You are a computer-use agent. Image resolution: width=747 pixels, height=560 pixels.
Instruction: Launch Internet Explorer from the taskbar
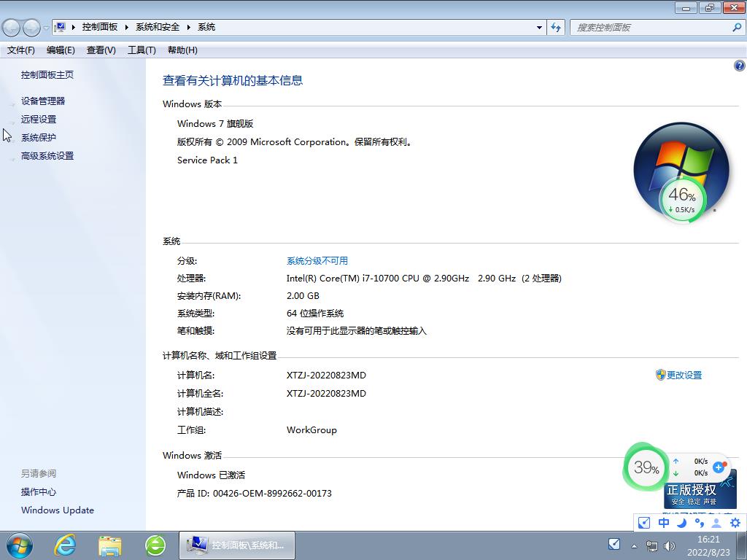point(65,545)
